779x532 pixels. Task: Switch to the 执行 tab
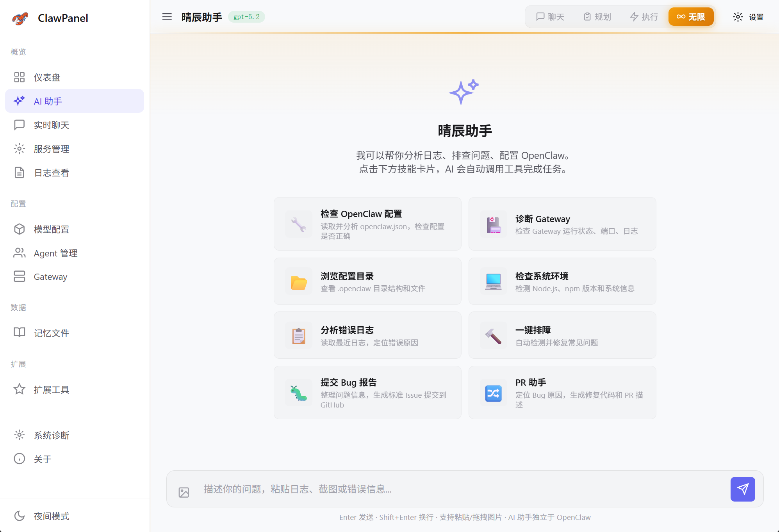(644, 17)
